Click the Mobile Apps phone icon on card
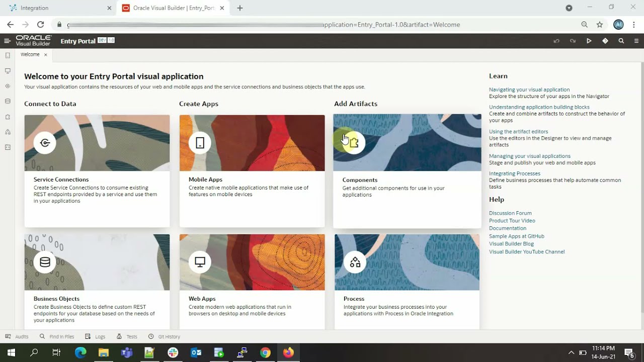This screenshot has height=362, width=644. coord(200,143)
